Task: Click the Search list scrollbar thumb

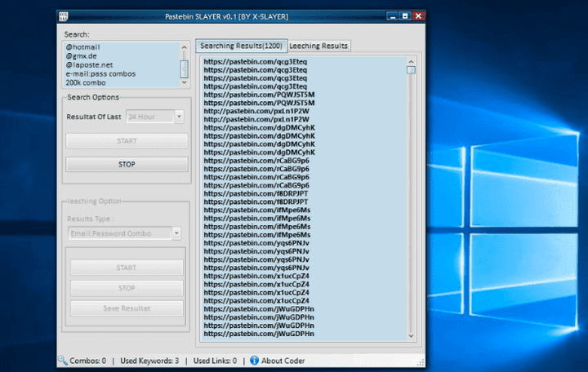Action: 184,69
